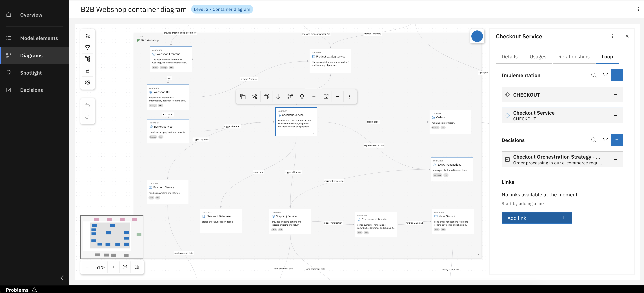Image resolution: width=644 pixels, height=293 pixels.
Task: Click the lightbulb spotlight toolbar icon
Action: 302,97
